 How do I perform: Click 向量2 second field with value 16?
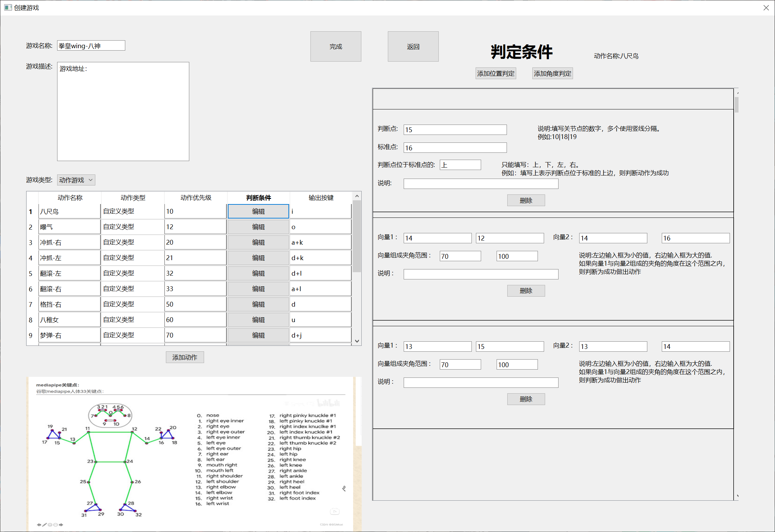(696, 238)
